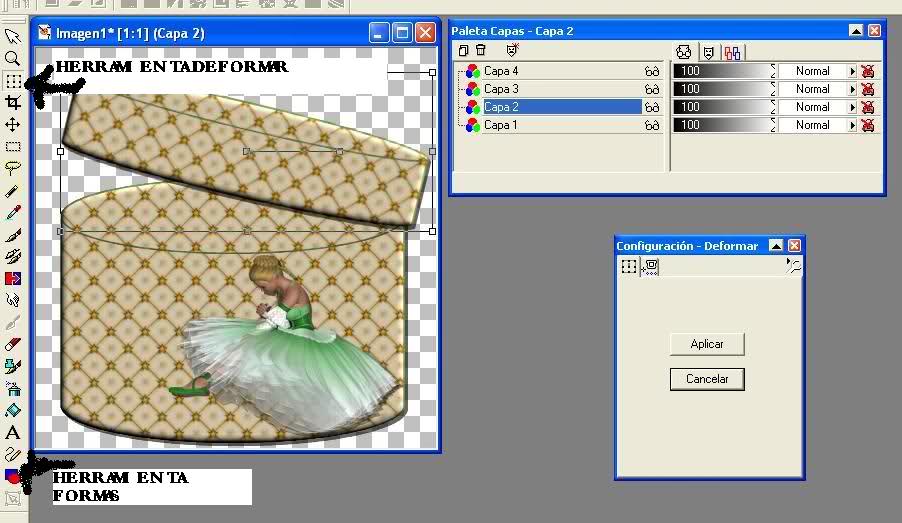The width and height of the screenshot is (902, 523).
Task: Select the Color Replacer tool
Action: 13,278
